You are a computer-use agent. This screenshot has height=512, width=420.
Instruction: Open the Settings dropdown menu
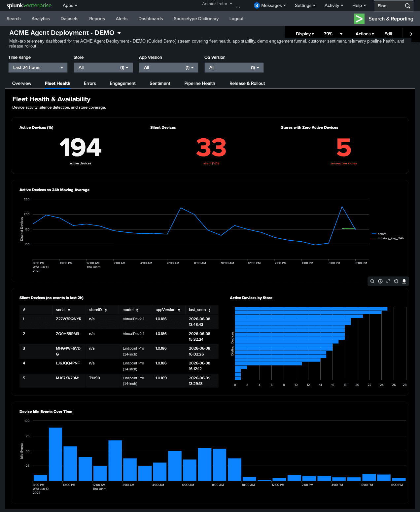pos(305,6)
